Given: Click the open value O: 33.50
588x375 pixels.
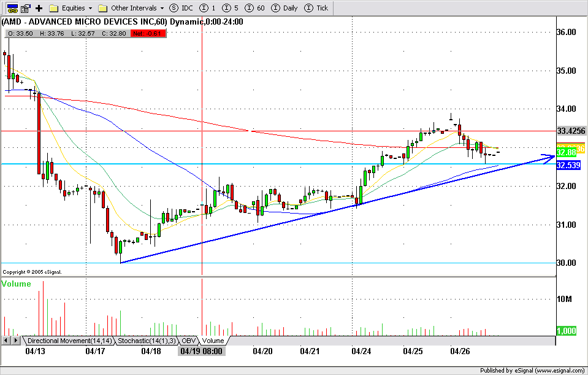Looking at the screenshot, I should (x=20, y=33).
